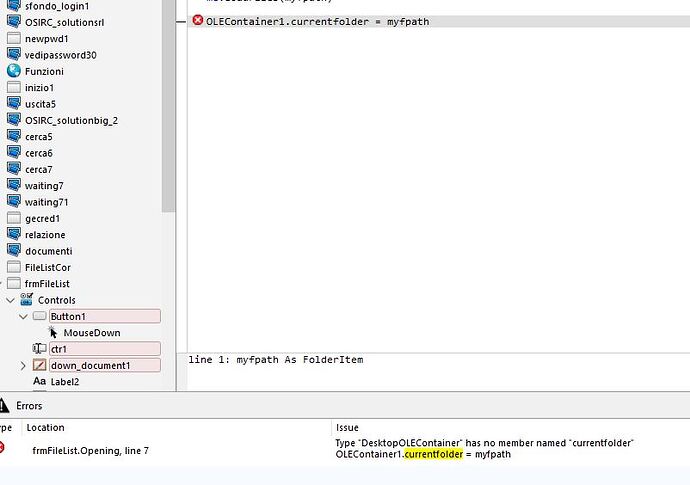Collapse the Controls tree node
Viewport: 690px width, 485px height.
pos(11,300)
